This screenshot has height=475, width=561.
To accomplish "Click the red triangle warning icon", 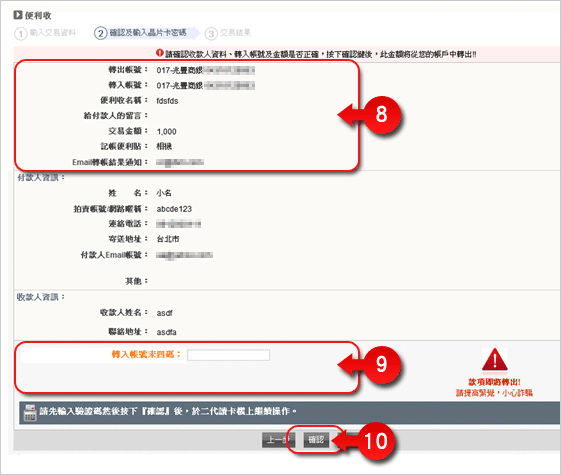I will coord(494,360).
